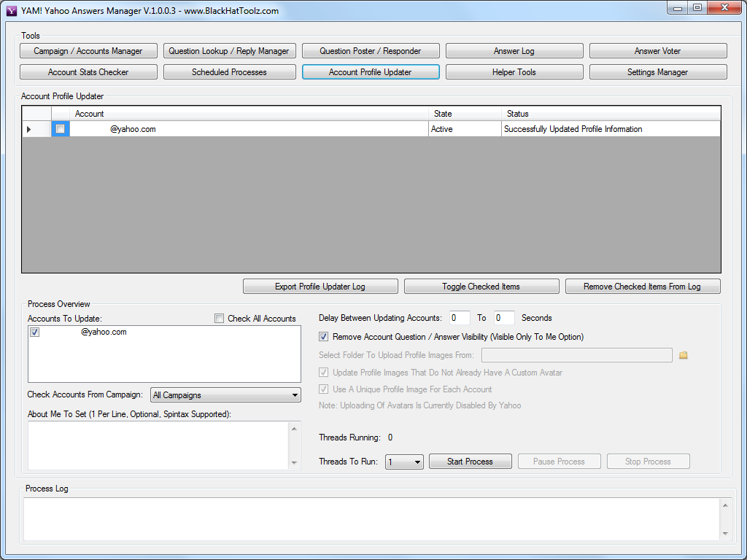Click the Process Log scroll down arrow

click(x=725, y=533)
